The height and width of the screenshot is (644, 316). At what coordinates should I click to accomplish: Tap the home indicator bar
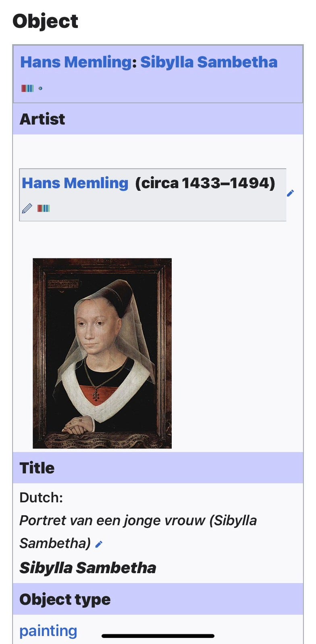tap(158, 636)
